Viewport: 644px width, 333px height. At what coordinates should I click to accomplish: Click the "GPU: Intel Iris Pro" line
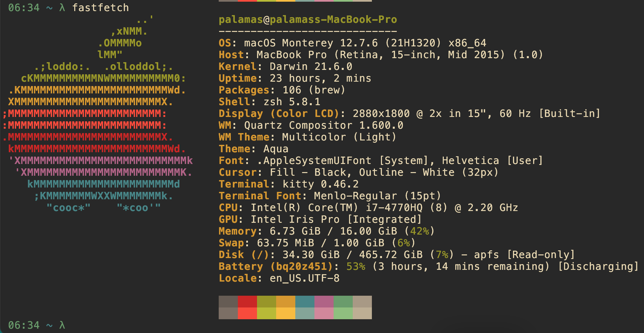pos(320,219)
